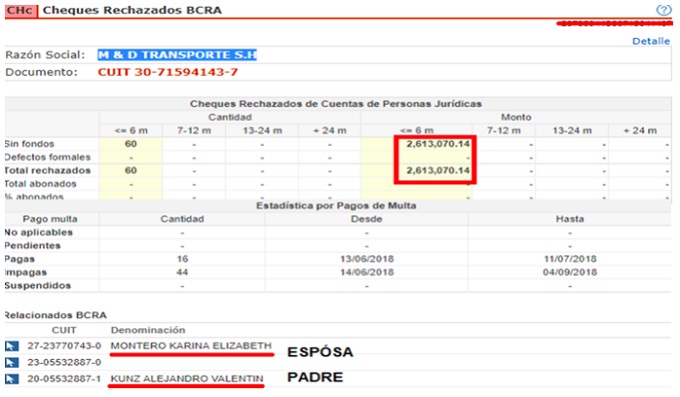Click Pagas Desde date 13/06/2018
The width and height of the screenshot is (680, 397).
tap(367, 259)
